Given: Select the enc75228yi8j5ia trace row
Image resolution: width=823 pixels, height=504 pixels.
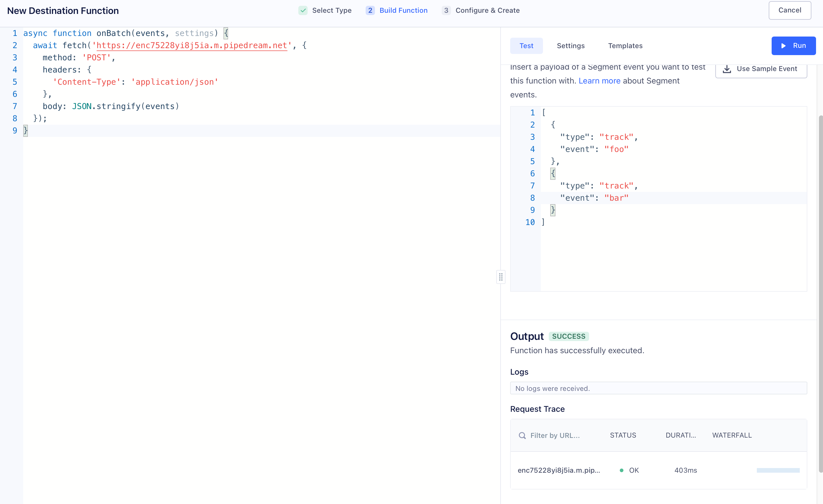Looking at the screenshot, I should click(559, 470).
